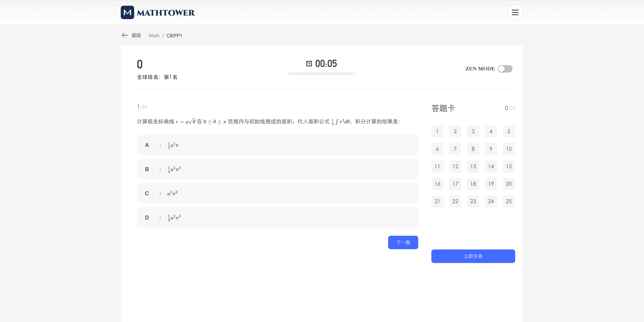Select answer option C
The width and height of the screenshot is (644, 322).
(x=277, y=193)
